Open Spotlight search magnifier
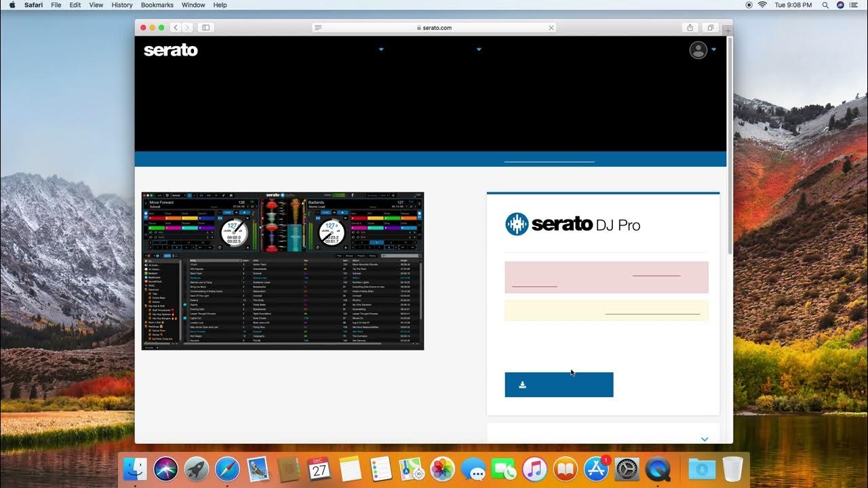Viewport: 868px width, 488px height. pyautogui.click(x=825, y=5)
